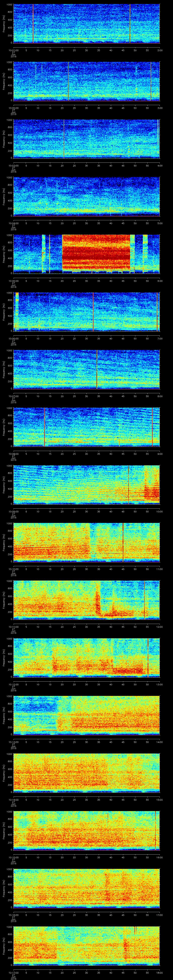Open the spectrogram panel starting at 10:04:00
Image resolution: width=173 pixels, height=980 pixels.
(x=87, y=196)
